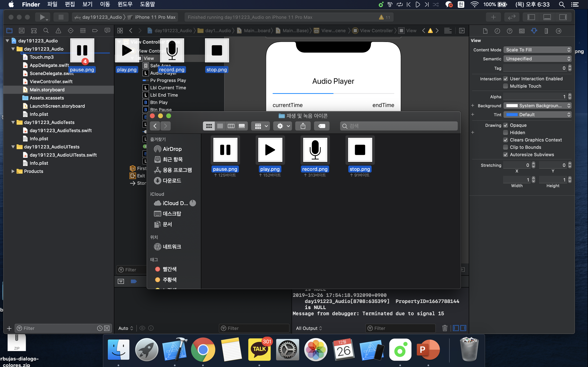Enable the Multiple Touch checkbox
Screen dimensions: 588x367
[506, 86]
